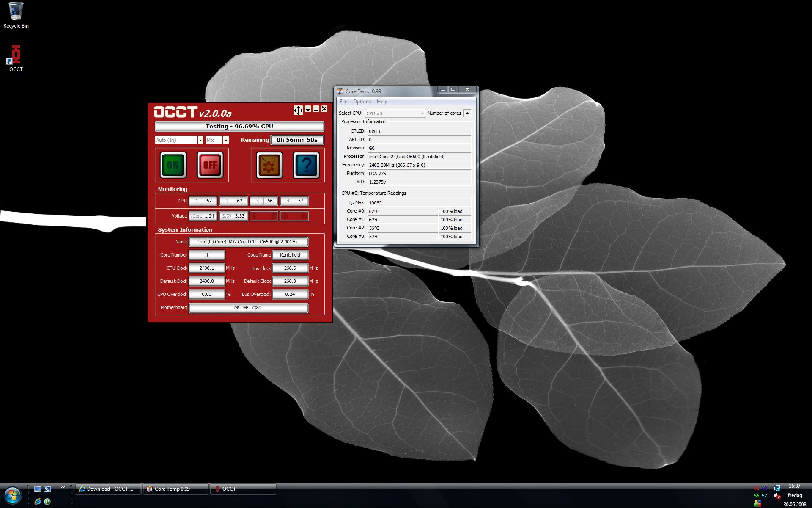Open the Help menu in Core Temp
The height and width of the screenshot is (508, 812).
click(x=382, y=102)
